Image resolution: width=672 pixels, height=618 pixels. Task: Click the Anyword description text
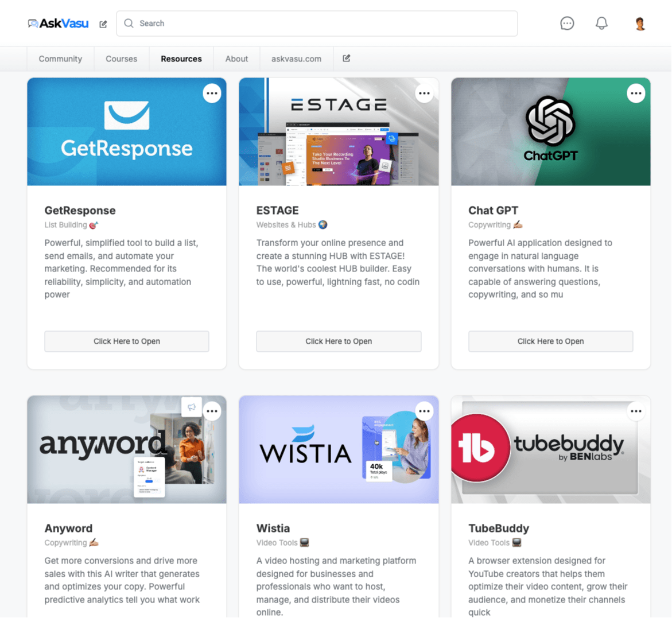122,580
